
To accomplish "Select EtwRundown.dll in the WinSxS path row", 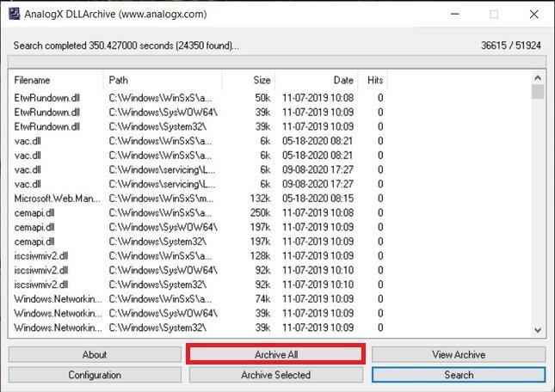I will pyautogui.click(x=199, y=98).
